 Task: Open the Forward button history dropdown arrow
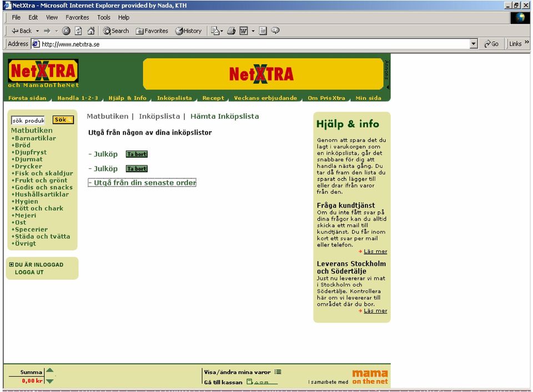tap(57, 31)
